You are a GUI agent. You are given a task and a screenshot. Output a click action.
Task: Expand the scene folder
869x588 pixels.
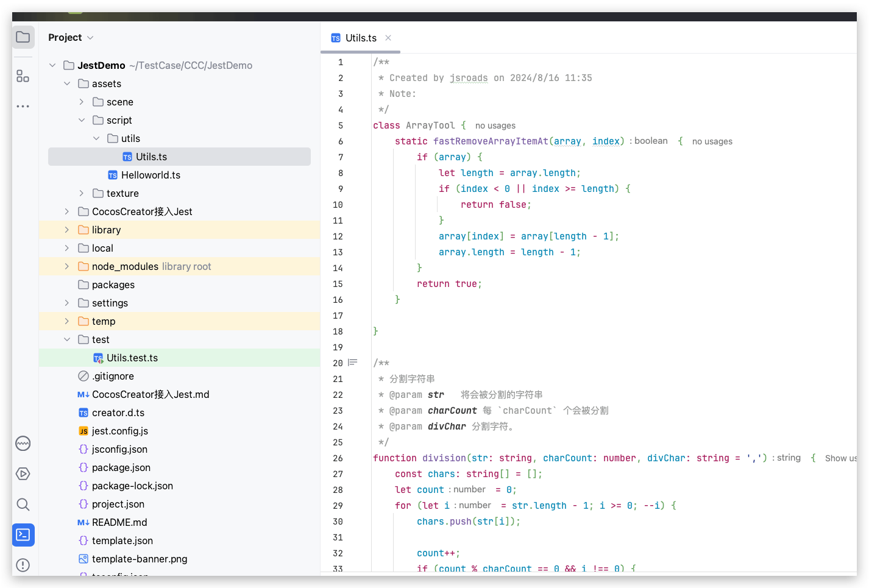pyautogui.click(x=82, y=102)
